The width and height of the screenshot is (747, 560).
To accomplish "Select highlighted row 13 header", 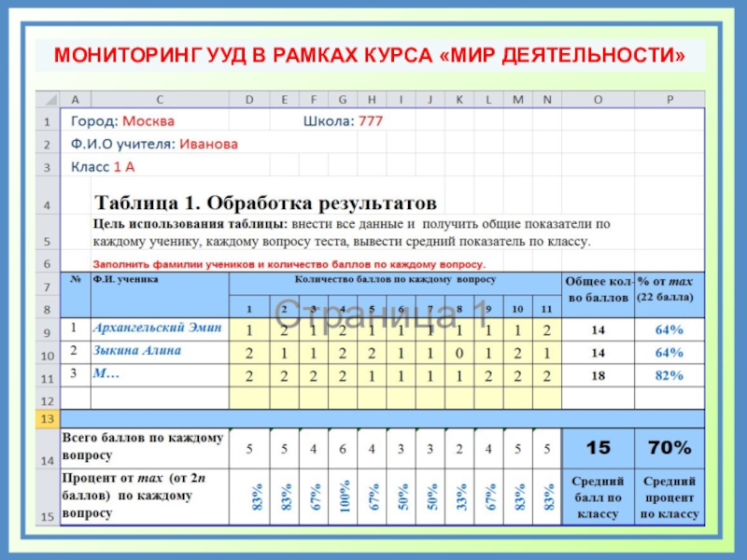I will point(48,419).
